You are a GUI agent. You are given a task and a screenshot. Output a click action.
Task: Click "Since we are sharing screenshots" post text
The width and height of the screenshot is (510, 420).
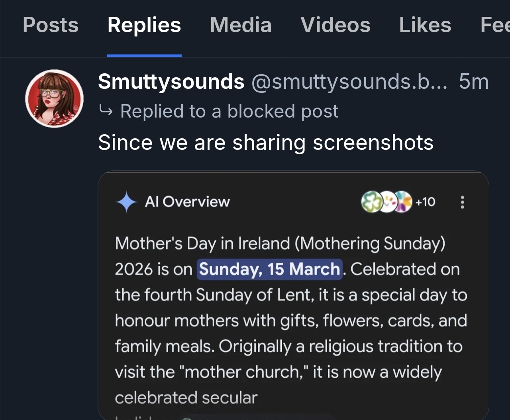[x=266, y=143]
